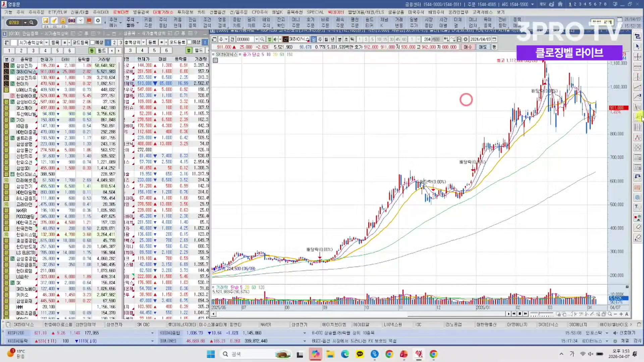The width and height of the screenshot is (644, 362).
Task: Select the 일 (daily) period toggle in chart
Action: [x=314, y=40]
